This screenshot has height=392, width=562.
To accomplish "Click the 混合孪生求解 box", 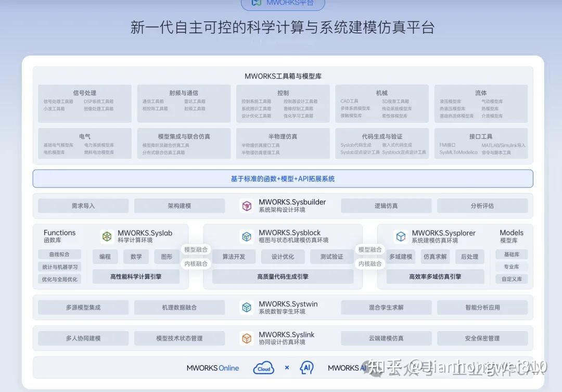I will [386, 307].
